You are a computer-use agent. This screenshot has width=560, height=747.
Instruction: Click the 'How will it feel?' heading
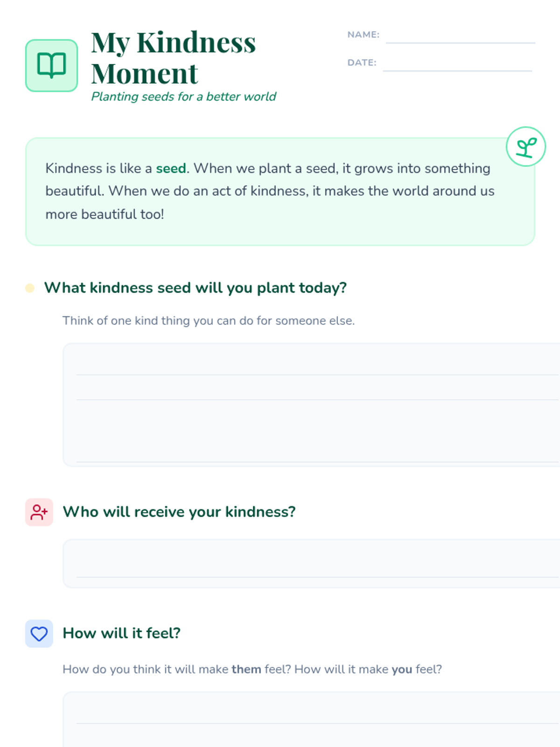coord(121,633)
